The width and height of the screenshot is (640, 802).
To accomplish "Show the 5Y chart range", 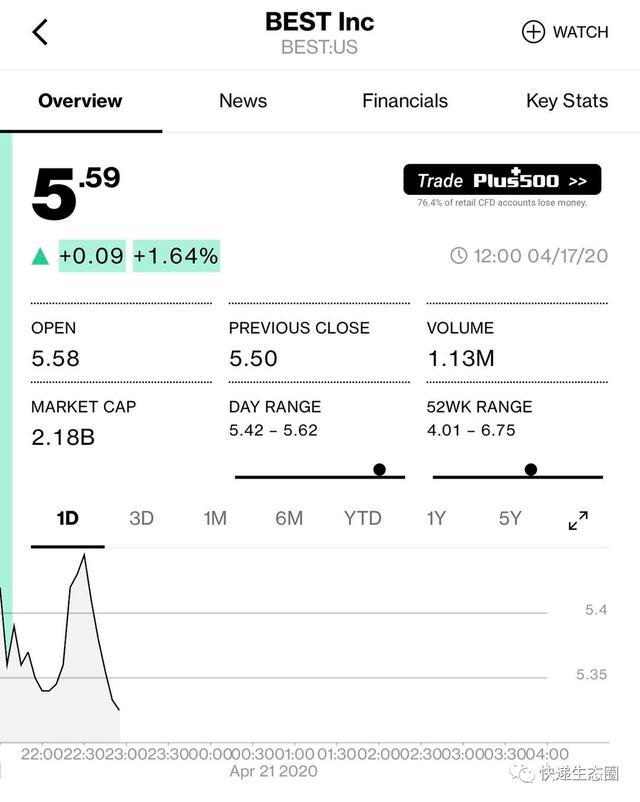I will [510, 518].
